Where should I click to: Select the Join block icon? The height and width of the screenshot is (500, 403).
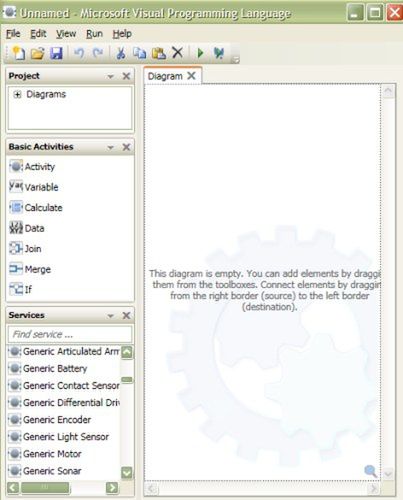click(x=16, y=248)
